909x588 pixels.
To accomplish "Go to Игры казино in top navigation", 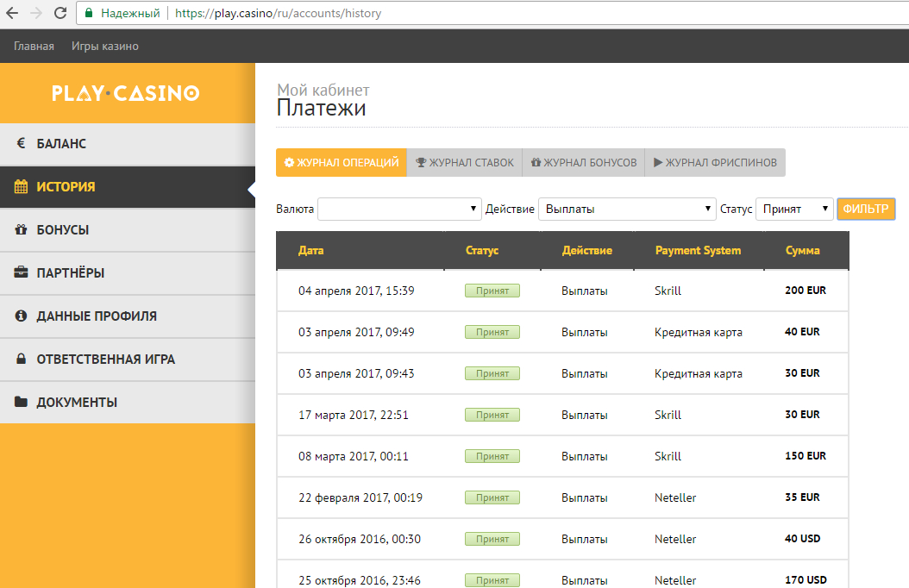I will [104, 47].
